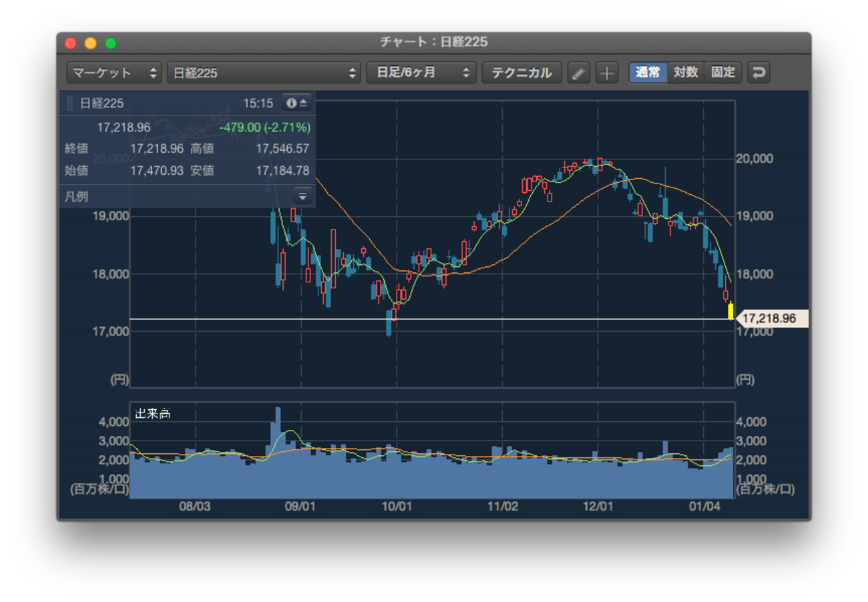Switch to 固定 fixed scale mode
Viewport: 868px width, 602px height.
(x=723, y=73)
